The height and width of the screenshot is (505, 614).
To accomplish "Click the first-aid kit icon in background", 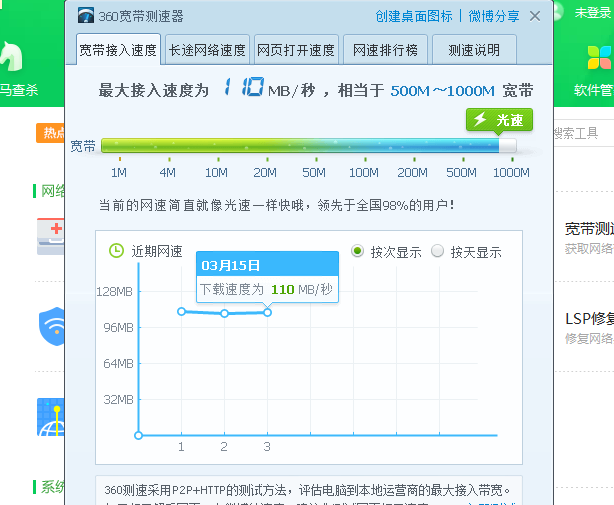I will point(51,236).
